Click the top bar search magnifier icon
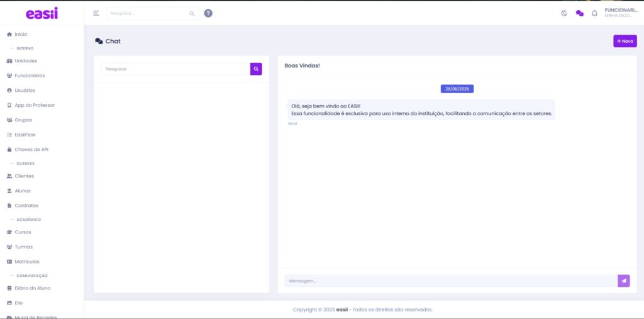644x319 pixels. (x=192, y=13)
